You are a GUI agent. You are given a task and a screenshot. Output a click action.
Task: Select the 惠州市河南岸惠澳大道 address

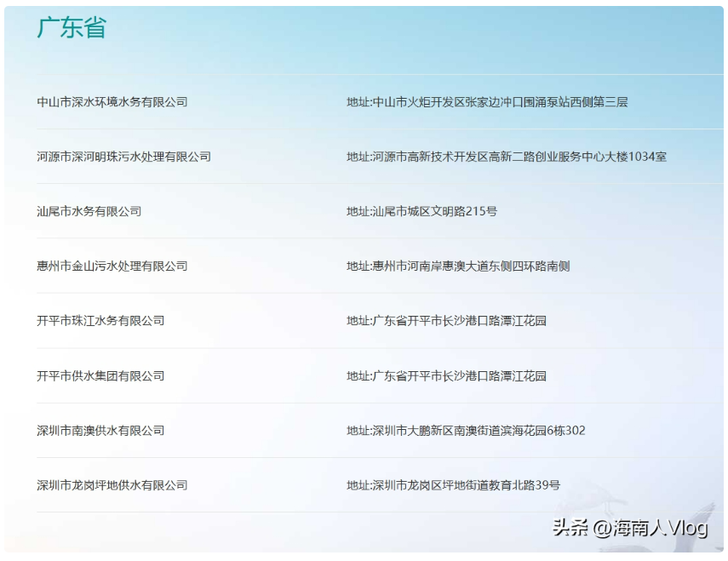pyautogui.click(x=458, y=266)
